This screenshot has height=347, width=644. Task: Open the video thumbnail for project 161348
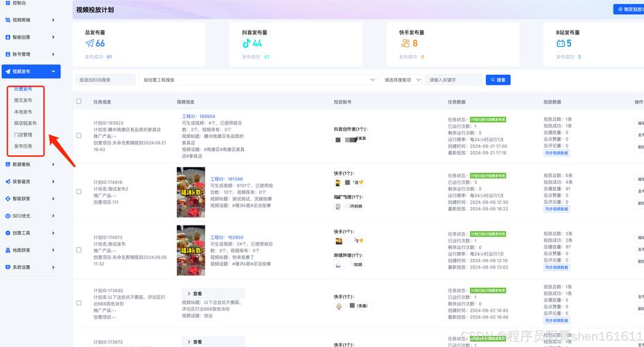point(191,192)
